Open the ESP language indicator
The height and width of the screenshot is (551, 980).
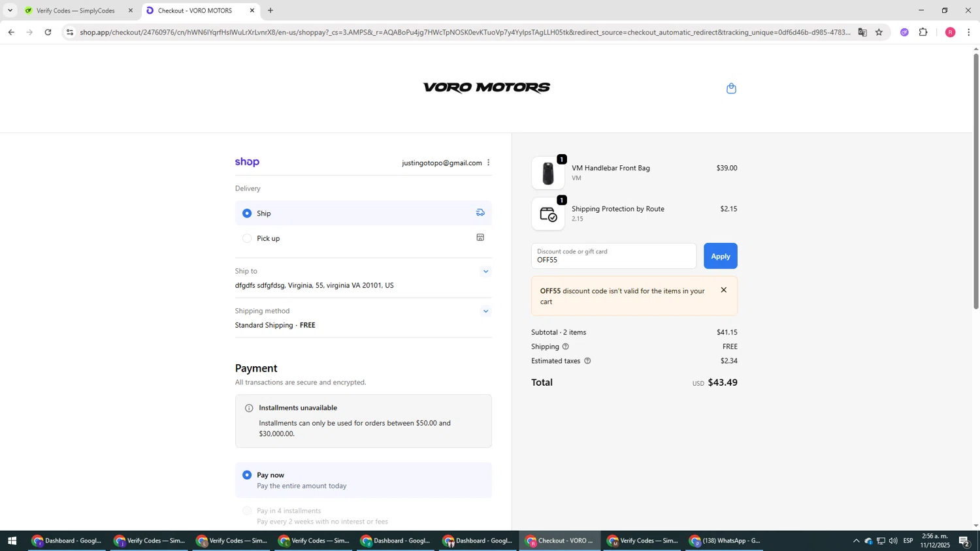908,541
